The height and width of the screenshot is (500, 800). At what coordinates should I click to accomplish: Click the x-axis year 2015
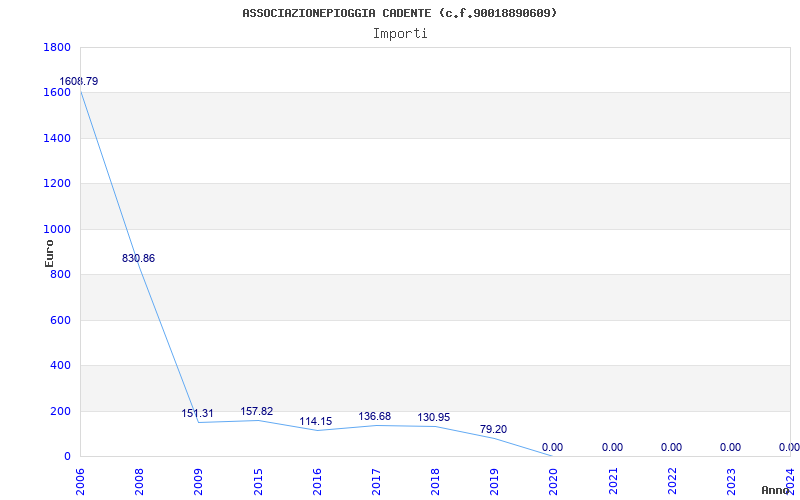(x=258, y=482)
